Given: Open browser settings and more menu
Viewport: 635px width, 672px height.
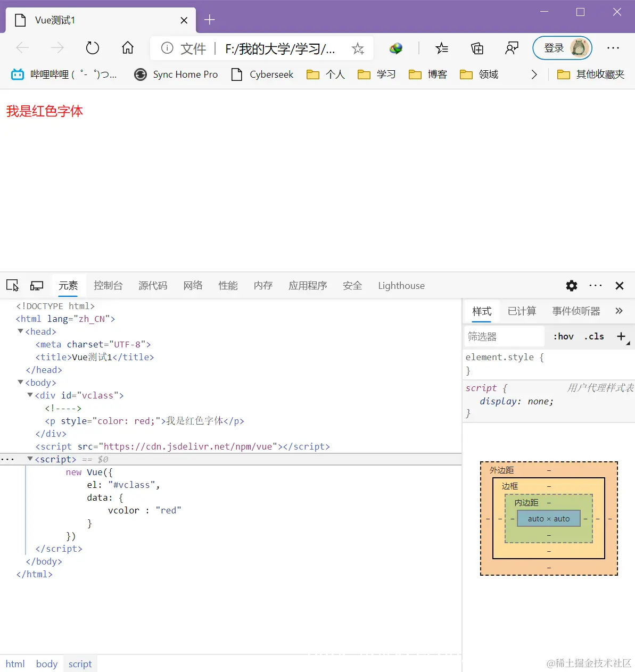Looking at the screenshot, I should click(x=613, y=48).
